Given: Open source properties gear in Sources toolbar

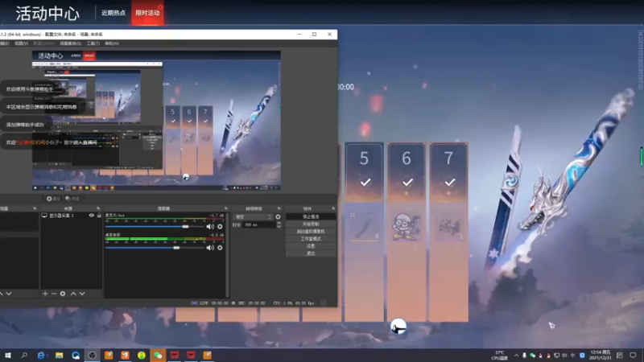Looking at the screenshot, I should tap(63, 294).
